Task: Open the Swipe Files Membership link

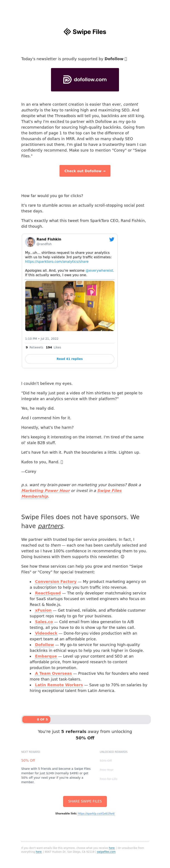Action: tap(71, 493)
